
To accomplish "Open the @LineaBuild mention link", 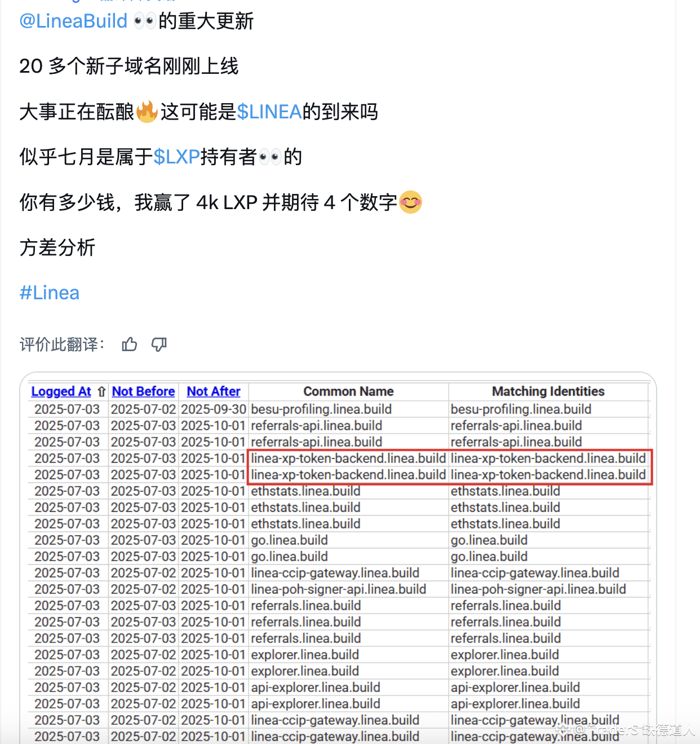I will coord(73,21).
